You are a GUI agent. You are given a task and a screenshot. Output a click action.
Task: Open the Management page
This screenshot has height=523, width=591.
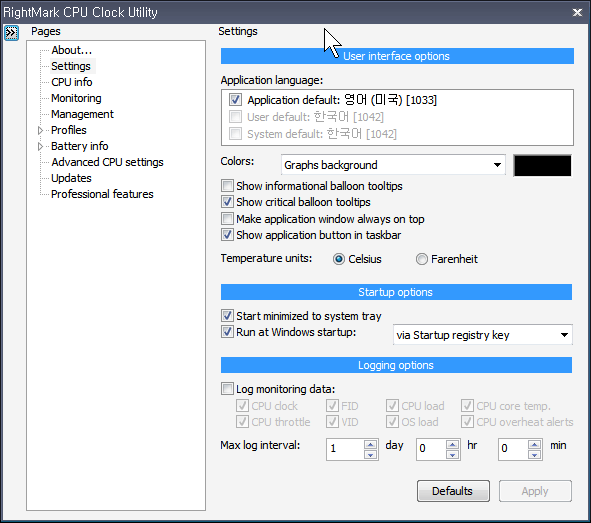(82, 114)
